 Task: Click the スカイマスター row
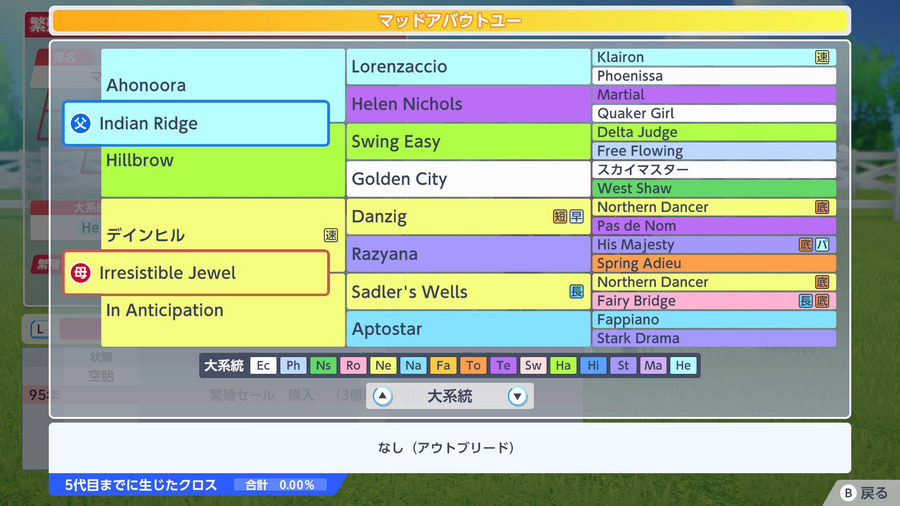click(714, 170)
